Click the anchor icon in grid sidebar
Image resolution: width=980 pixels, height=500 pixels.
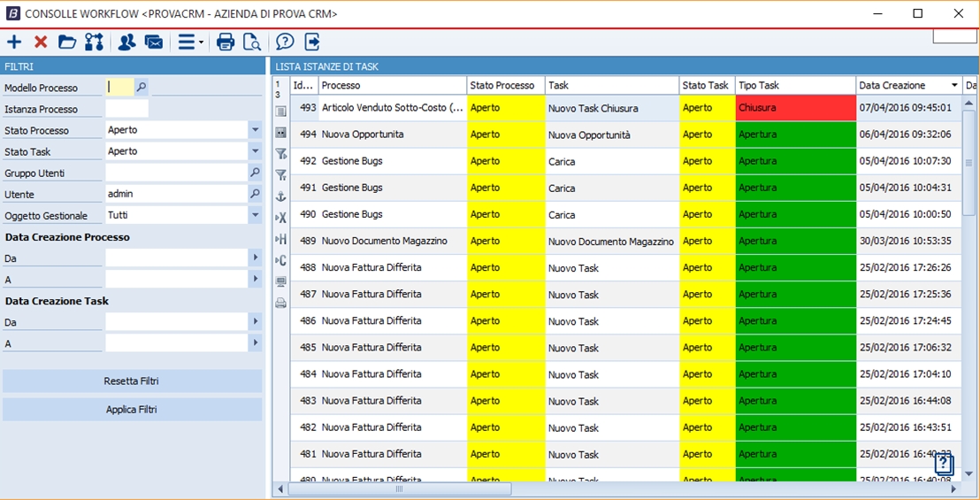click(281, 196)
